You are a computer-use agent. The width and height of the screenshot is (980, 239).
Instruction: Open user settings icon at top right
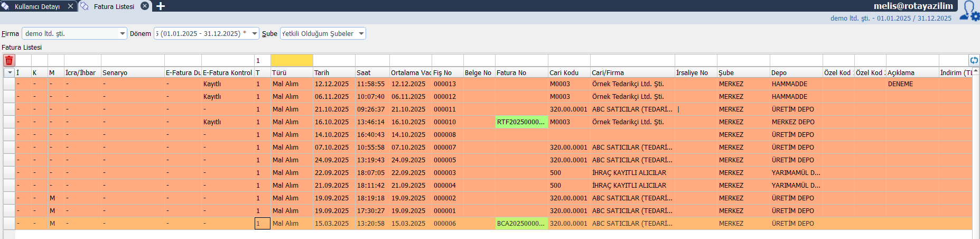[x=969, y=11]
